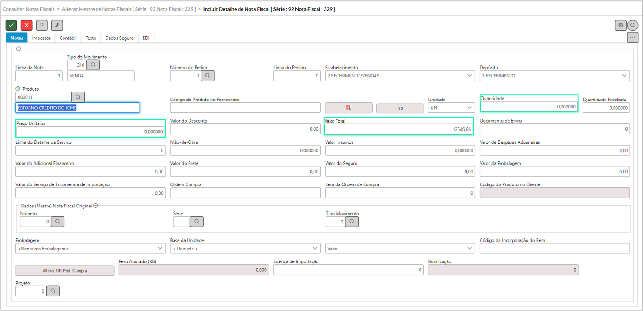
Task: Click the Linha do Detalhe de Serviço field
Action: pos(91,150)
